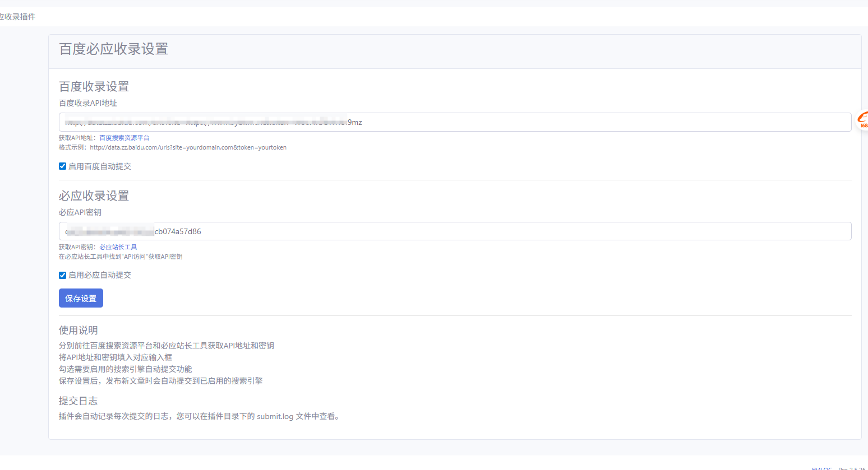868x470 pixels.
Task: Click the line 勾选需要启用的搜索引擎自动提交功能
Action: tap(126, 369)
